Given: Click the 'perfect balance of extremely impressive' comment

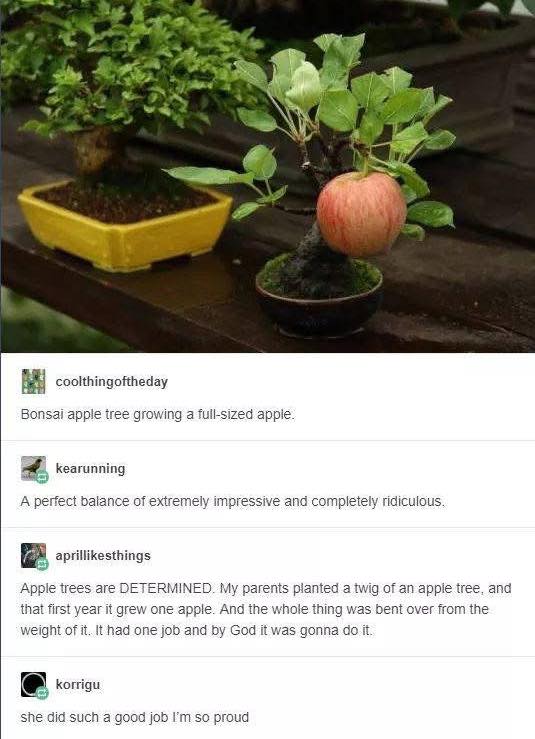Looking at the screenshot, I should (x=232, y=501).
